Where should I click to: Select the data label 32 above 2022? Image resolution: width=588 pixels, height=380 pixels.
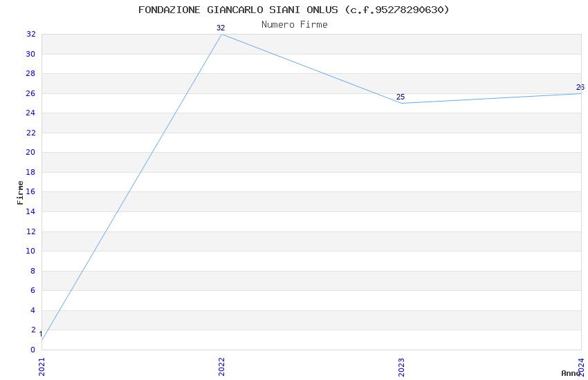click(x=221, y=28)
